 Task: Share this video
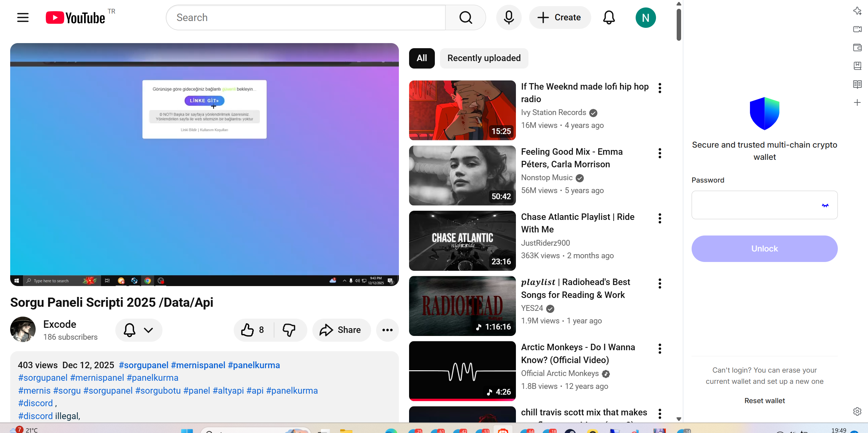341,330
